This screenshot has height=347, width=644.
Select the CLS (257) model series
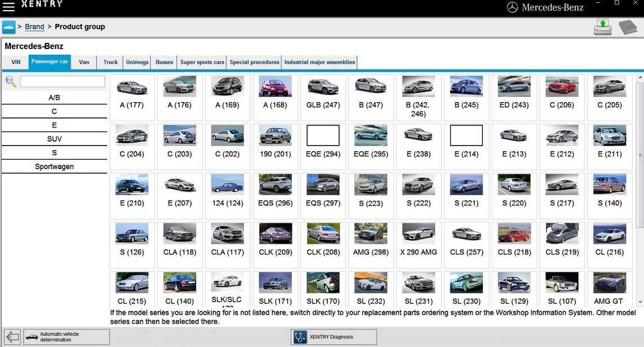point(467,245)
